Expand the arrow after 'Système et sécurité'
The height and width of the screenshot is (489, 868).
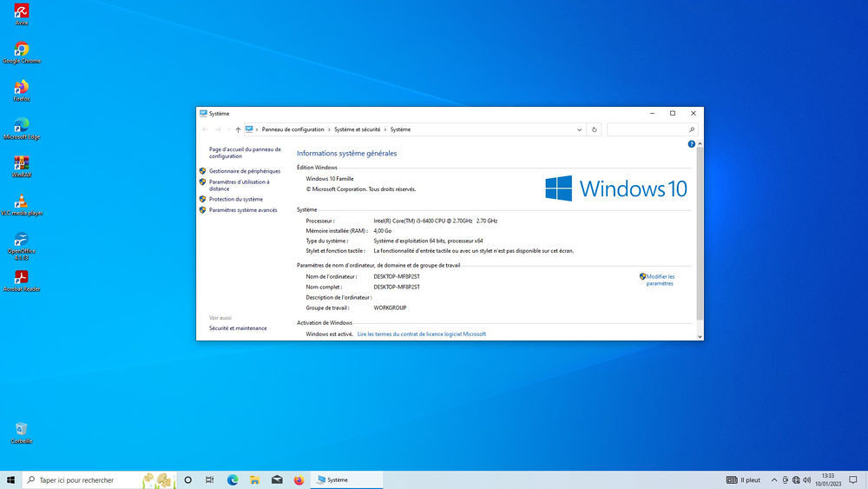(x=385, y=129)
